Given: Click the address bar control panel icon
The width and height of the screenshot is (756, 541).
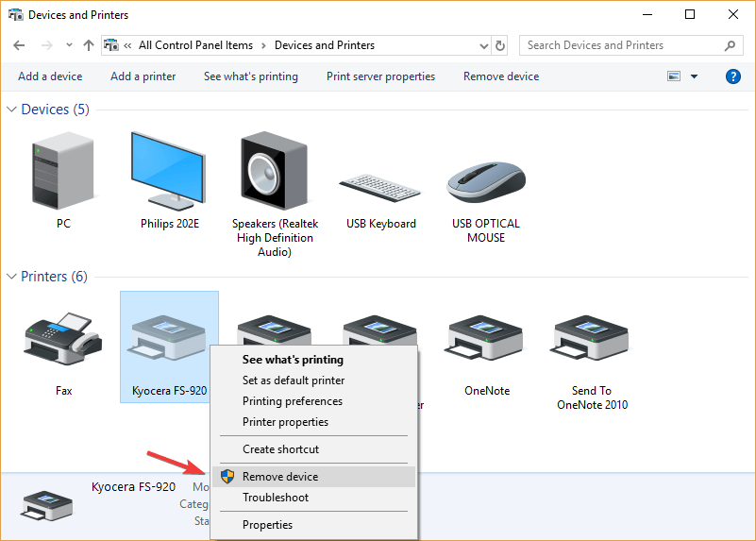Looking at the screenshot, I should click(x=111, y=44).
